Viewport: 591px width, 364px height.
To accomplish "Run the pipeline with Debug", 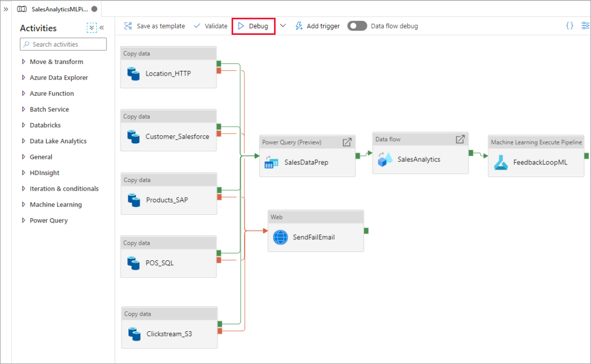I will [253, 25].
